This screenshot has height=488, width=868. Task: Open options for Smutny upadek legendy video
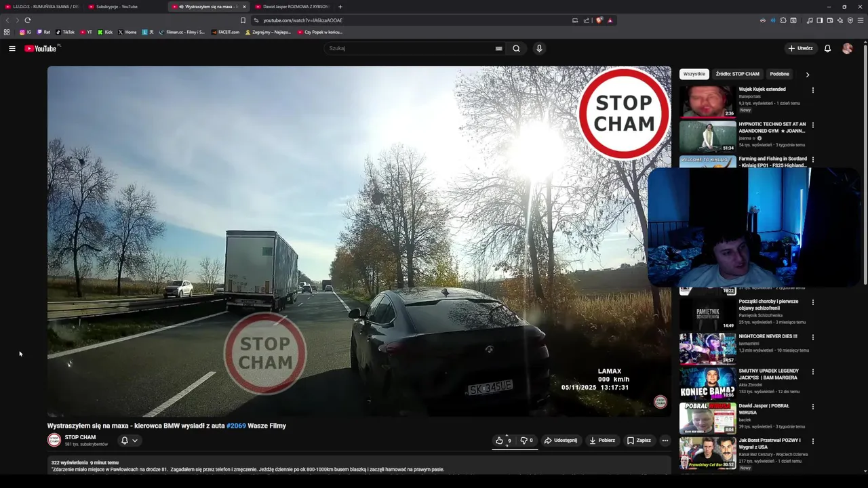[812, 372]
